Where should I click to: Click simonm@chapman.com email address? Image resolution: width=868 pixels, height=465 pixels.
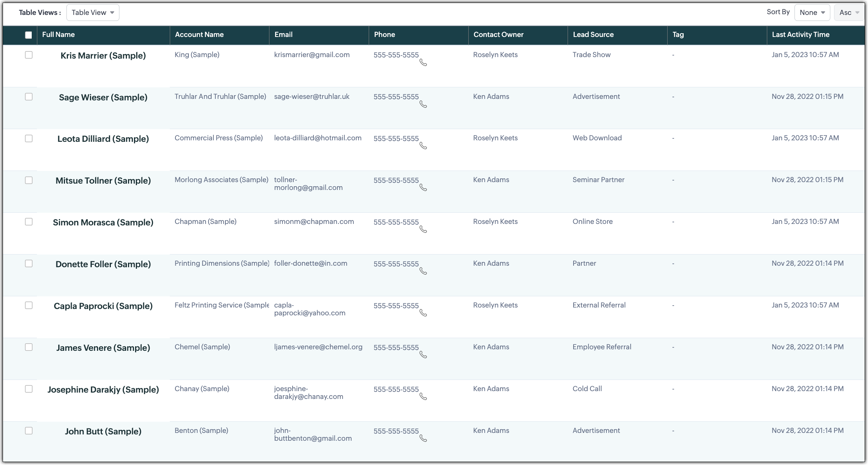pyautogui.click(x=314, y=222)
